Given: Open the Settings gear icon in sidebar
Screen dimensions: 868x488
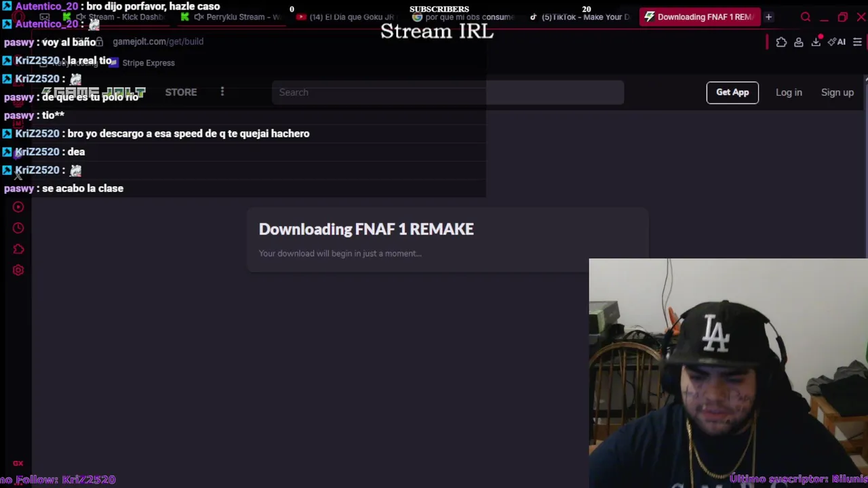Looking at the screenshot, I should tap(18, 270).
